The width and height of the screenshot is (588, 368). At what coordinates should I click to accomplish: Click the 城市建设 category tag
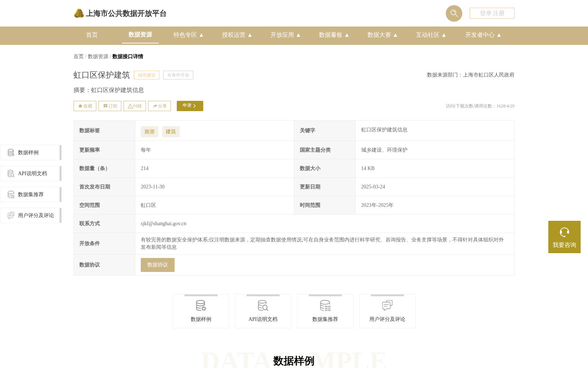147,75
